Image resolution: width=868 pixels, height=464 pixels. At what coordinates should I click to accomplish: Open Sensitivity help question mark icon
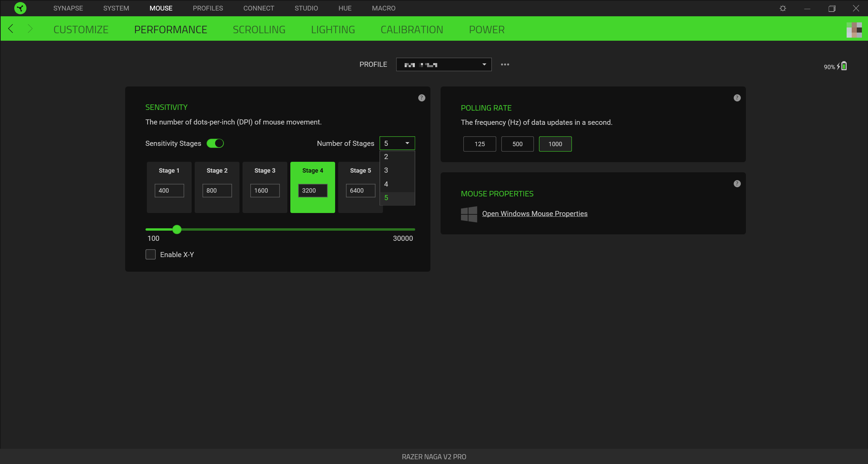point(421,98)
